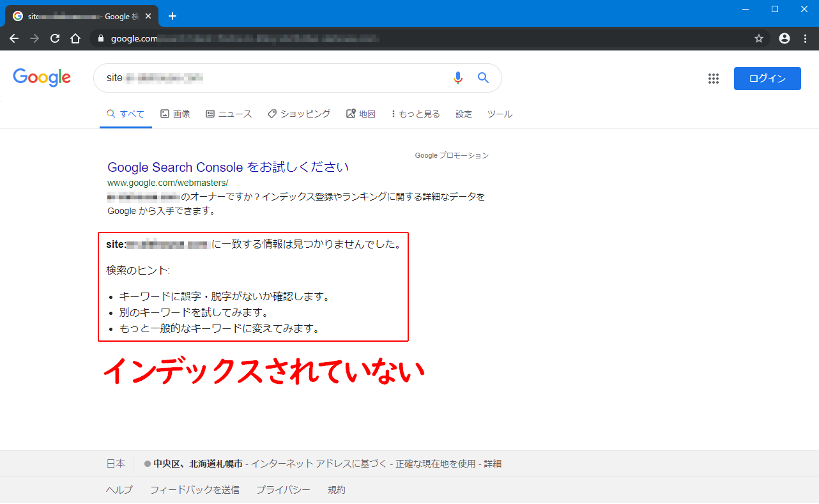This screenshot has width=819, height=504.
Task: Go to the browser home page icon
Action: coord(75,38)
